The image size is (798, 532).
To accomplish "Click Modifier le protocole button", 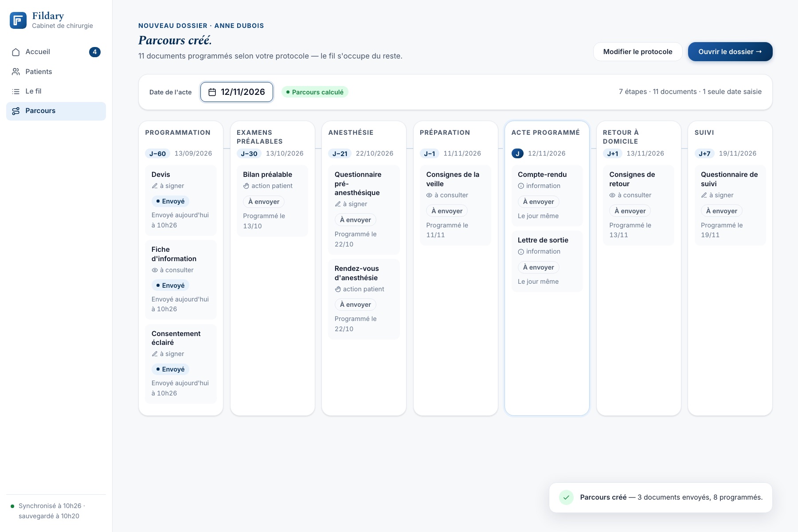I will (x=638, y=52).
